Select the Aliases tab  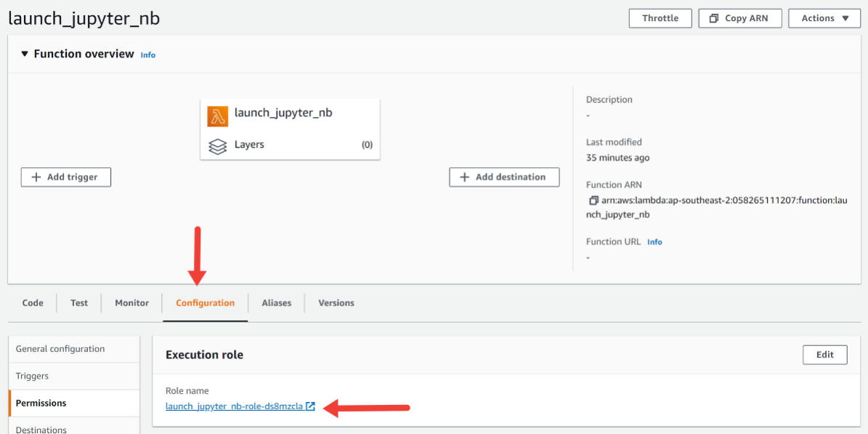[276, 303]
